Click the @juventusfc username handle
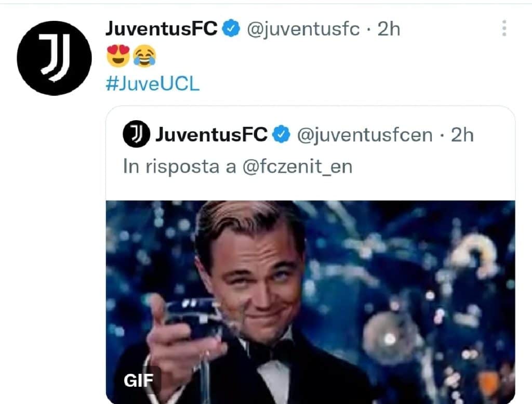532x404 pixels. 304,30
